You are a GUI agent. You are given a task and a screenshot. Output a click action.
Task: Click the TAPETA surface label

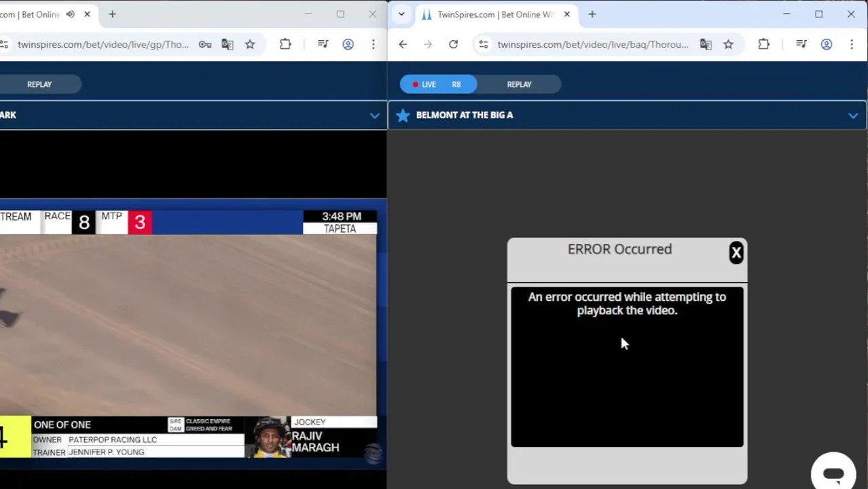[340, 229]
